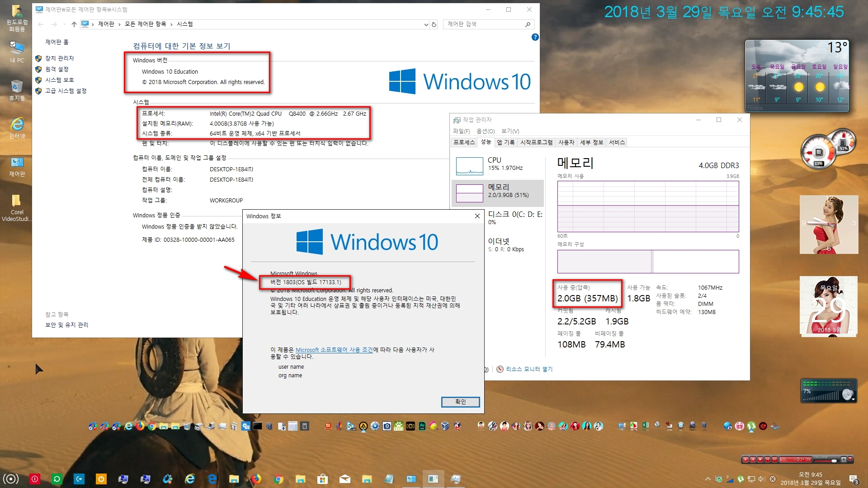The width and height of the screenshot is (868, 488).
Task: Click orange power taskbar icon
Action: coord(101,479)
